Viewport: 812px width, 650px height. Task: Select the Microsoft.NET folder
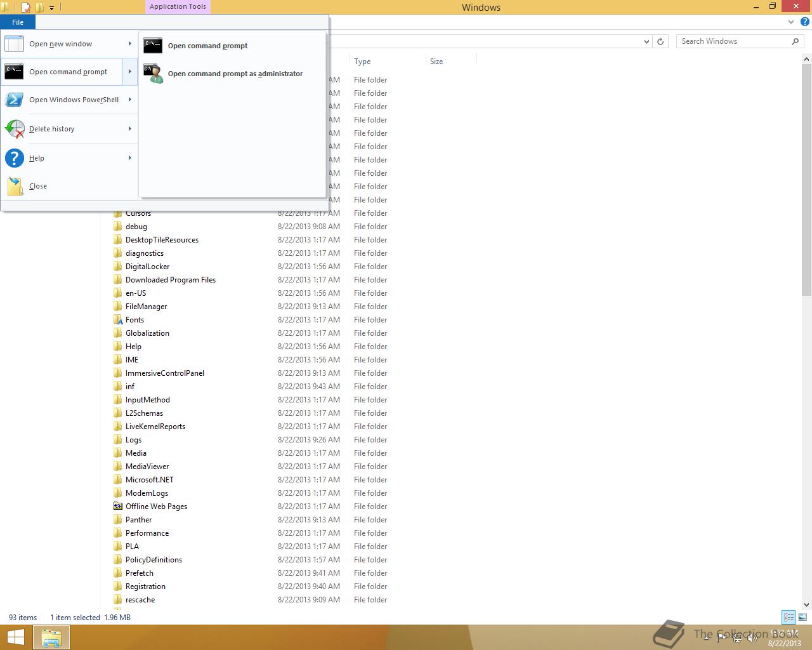[150, 480]
